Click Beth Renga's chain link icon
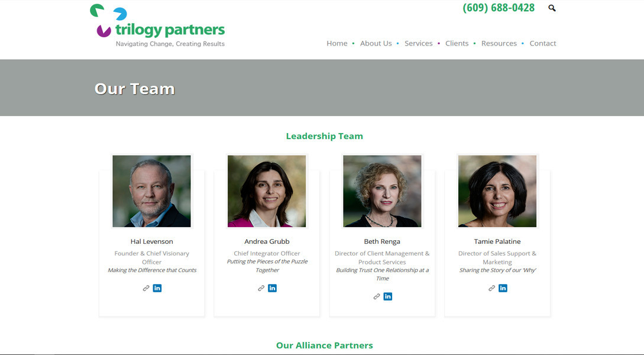644x355 pixels. pos(377,296)
